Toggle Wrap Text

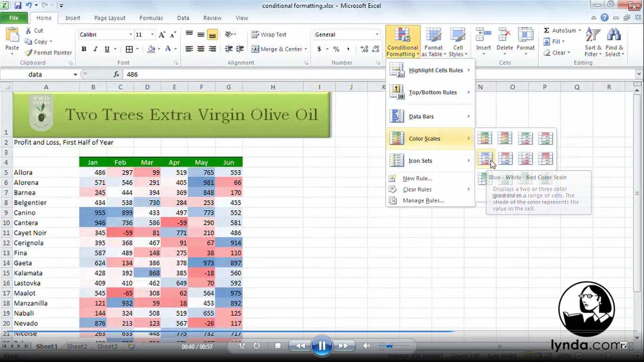pyautogui.click(x=269, y=34)
